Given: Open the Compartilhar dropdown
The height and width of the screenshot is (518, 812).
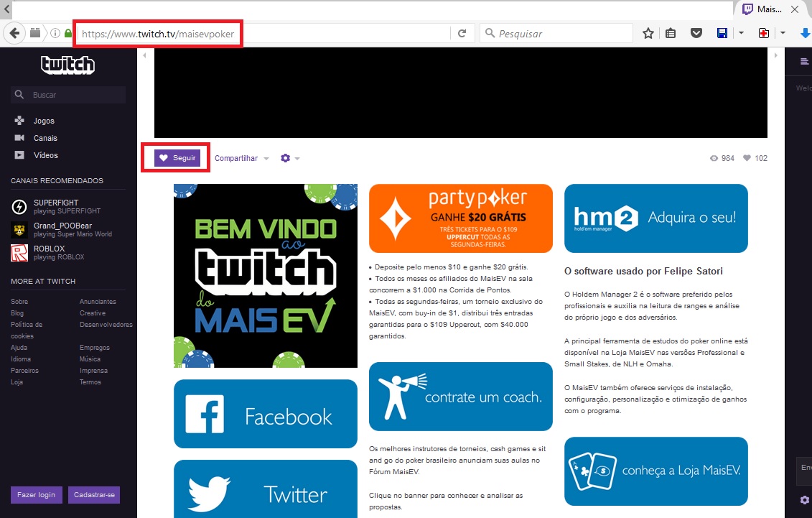Looking at the screenshot, I should click(x=242, y=159).
